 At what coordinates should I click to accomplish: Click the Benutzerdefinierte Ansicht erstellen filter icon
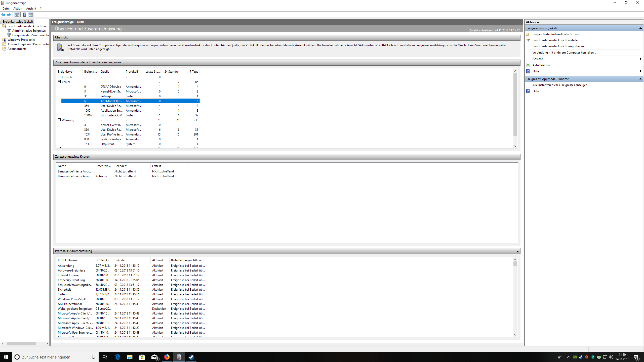[x=528, y=40]
